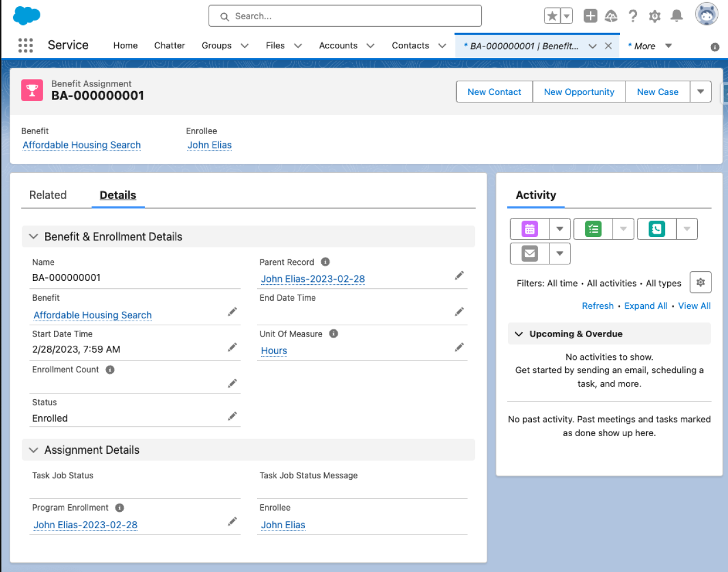Click the Global Actions plus icon
Screen dimensions: 728x572
point(590,16)
